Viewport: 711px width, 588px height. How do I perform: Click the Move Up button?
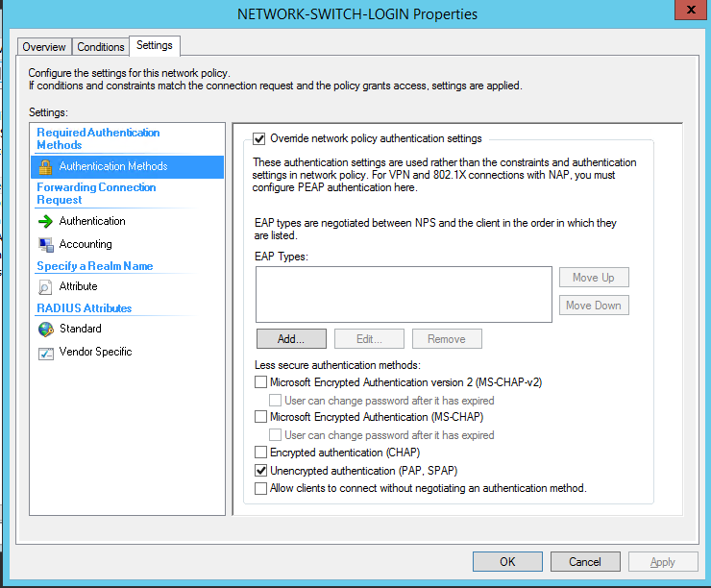pyautogui.click(x=594, y=278)
